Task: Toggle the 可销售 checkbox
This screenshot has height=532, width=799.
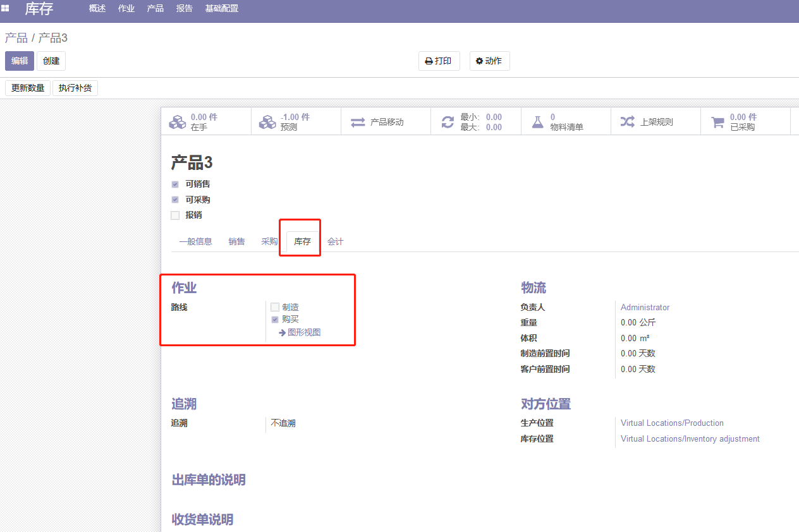Action: click(x=175, y=184)
